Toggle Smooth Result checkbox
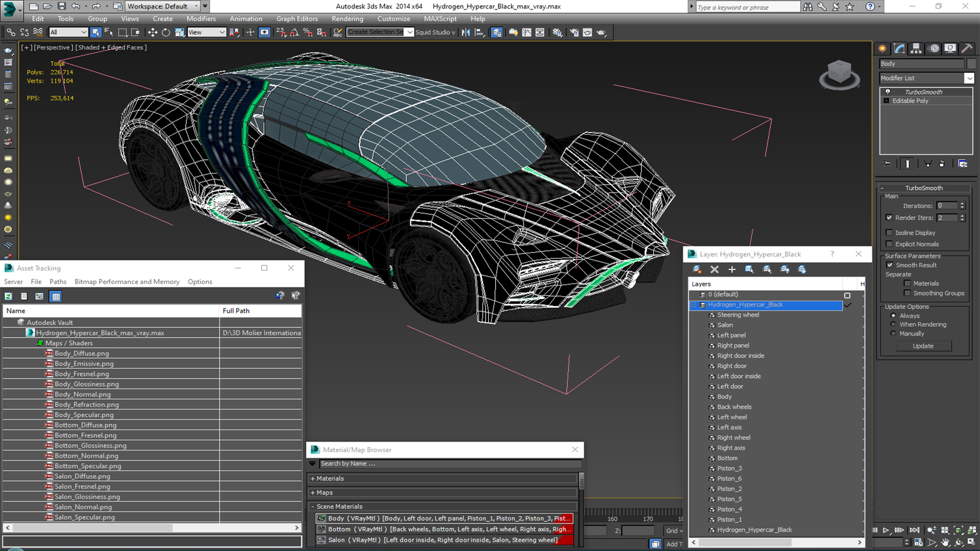Screen dimensions: 980x551 [890, 265]
